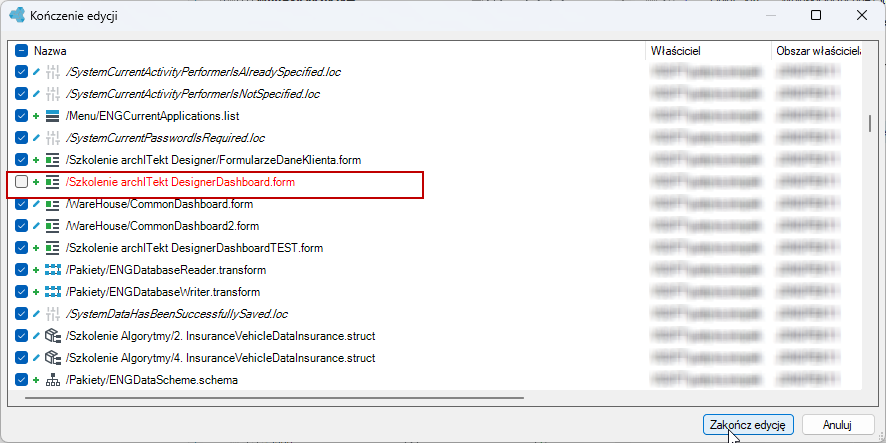Select row /WareHouse/CommonDashboard2.form

162,226
